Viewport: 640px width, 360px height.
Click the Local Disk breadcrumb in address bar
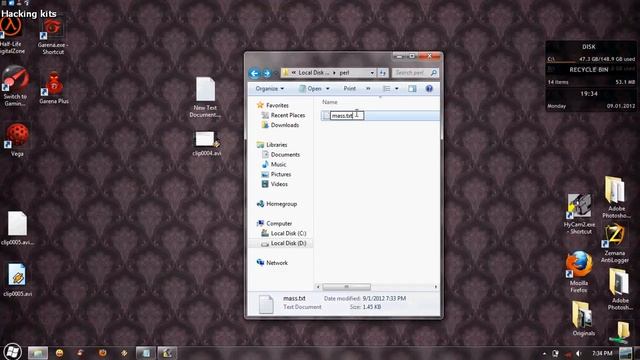coord(313,73)
